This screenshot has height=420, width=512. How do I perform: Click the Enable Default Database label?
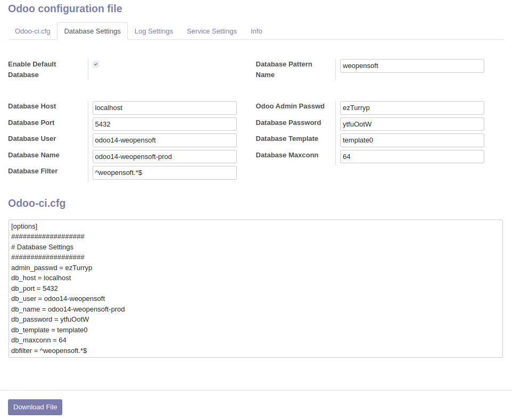click(32, 70)
